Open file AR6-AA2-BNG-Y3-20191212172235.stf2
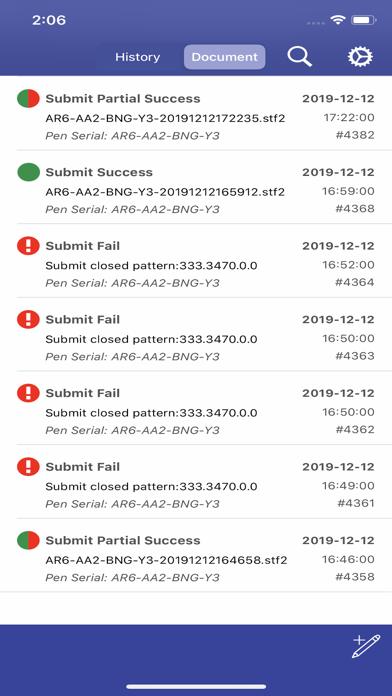The width and height of the screenshot is (392, 696). coord(165,119)
